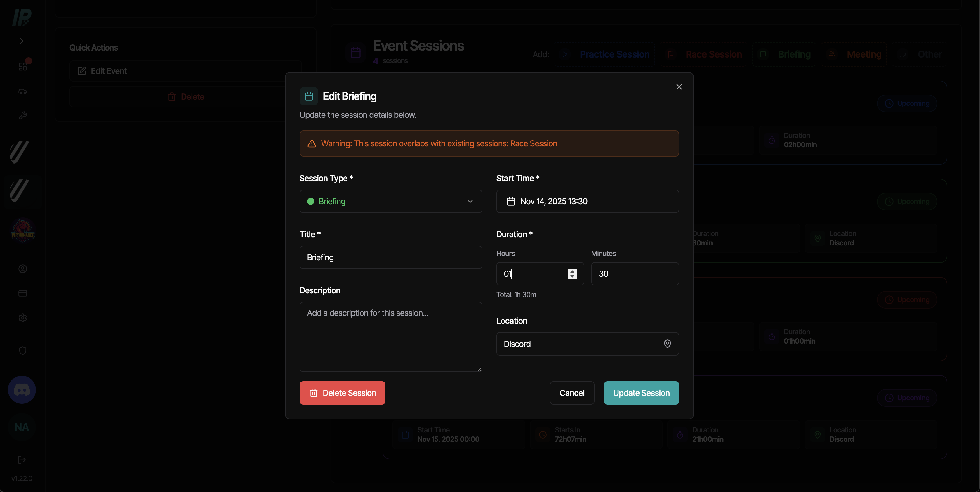Open the dashboard icon in sidebar
The width and height of the screenshot is (980, 492).
coord(23,67)
